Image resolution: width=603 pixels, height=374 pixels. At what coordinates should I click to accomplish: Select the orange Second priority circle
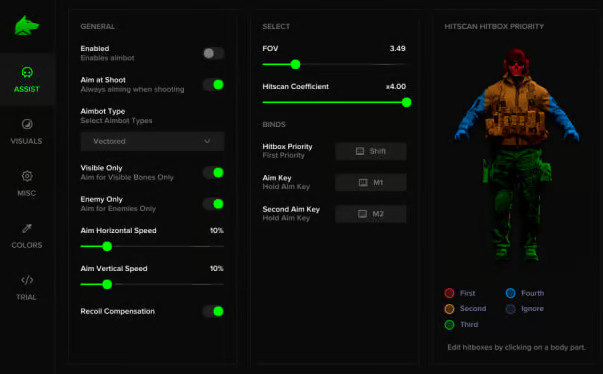pos(449,309)
